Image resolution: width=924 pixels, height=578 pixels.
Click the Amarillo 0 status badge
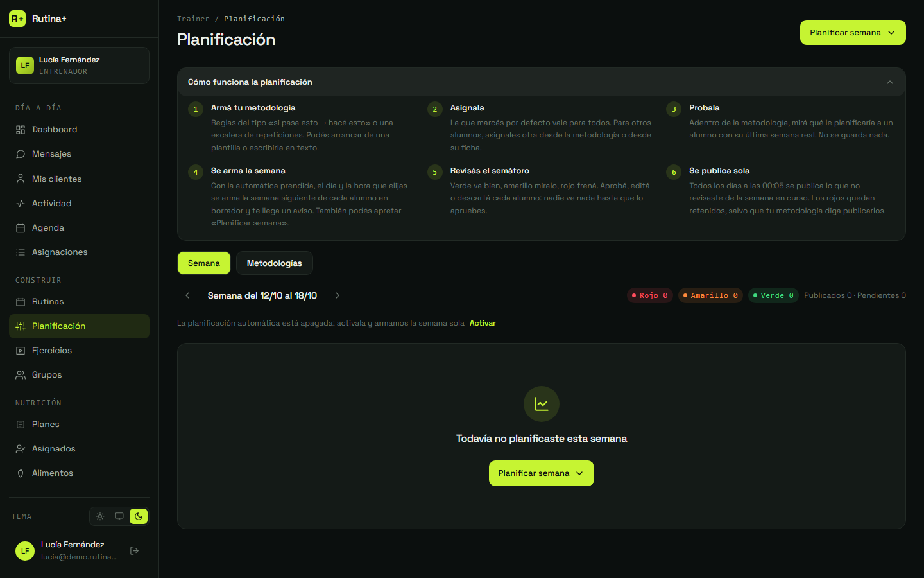710,295
